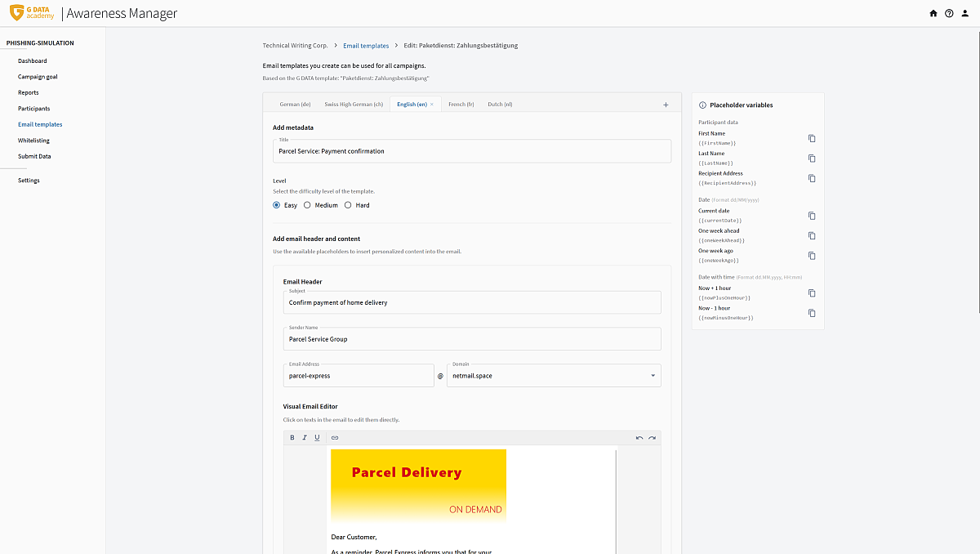Open Reports in the sidebar

point(29,92)
